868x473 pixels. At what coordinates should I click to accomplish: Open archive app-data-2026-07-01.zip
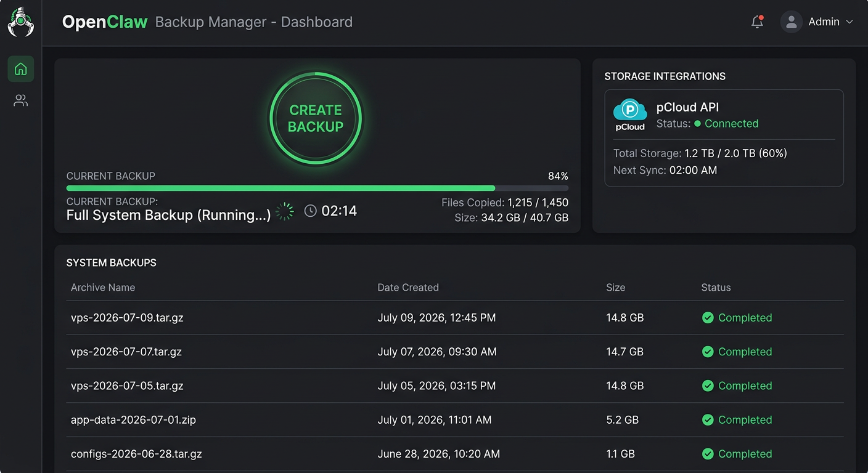(133, 420)
